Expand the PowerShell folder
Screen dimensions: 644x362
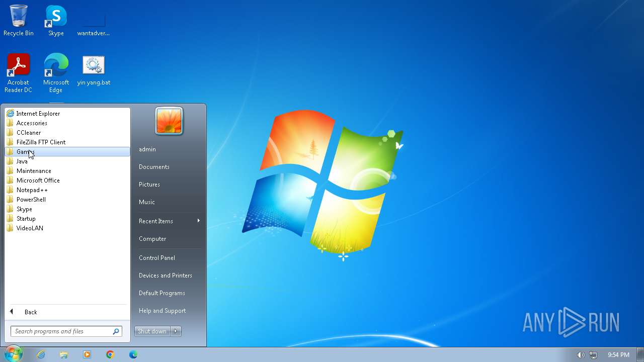pyautogui.click(x=67, y=200)
